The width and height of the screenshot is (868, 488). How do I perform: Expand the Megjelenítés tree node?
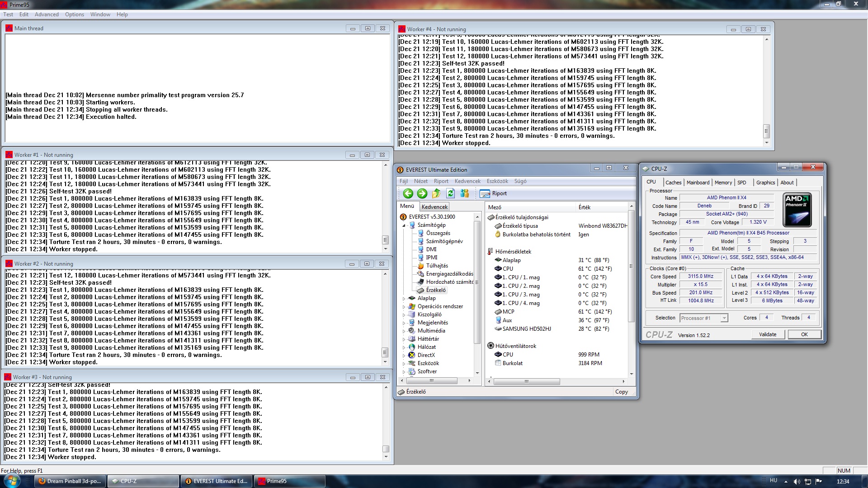coord(404,323)
